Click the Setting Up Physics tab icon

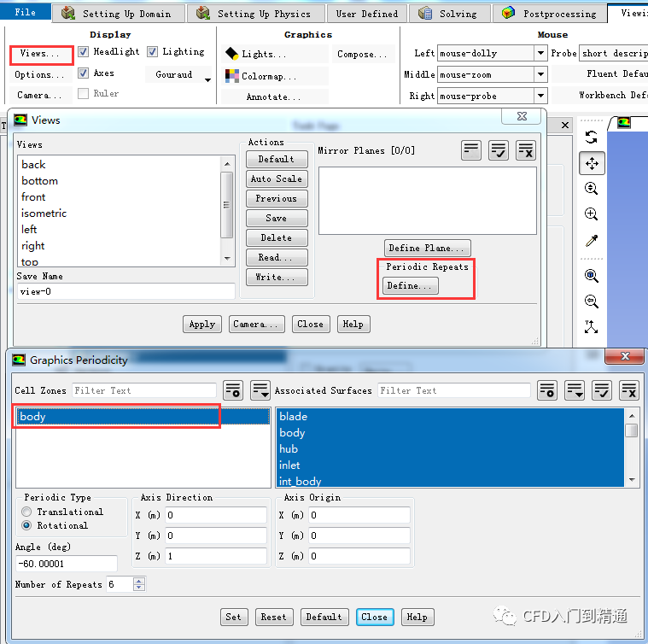point(203,13)
